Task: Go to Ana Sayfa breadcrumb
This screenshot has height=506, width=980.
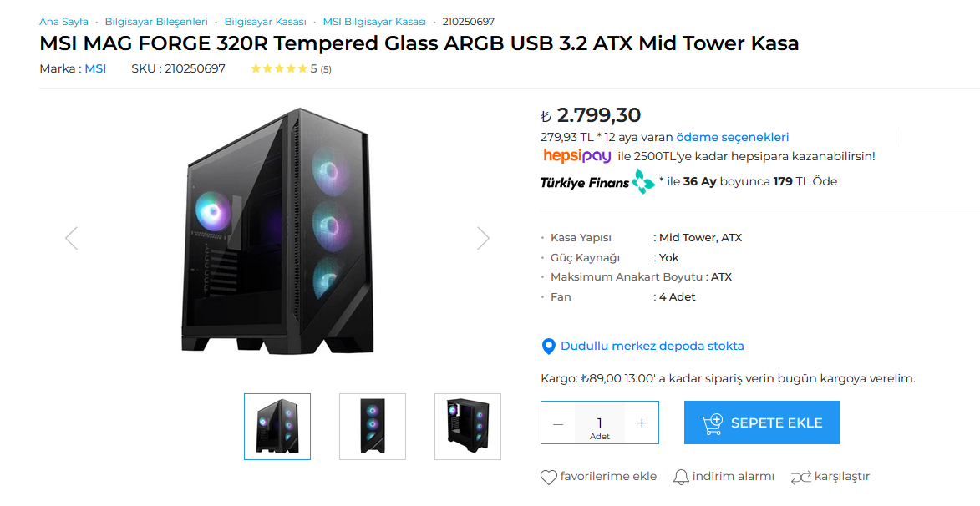Action: 63,22
